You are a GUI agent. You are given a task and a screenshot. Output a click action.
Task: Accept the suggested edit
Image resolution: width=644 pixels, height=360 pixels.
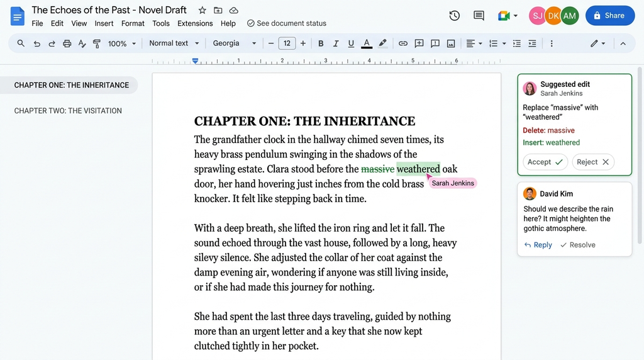point(545,162)
